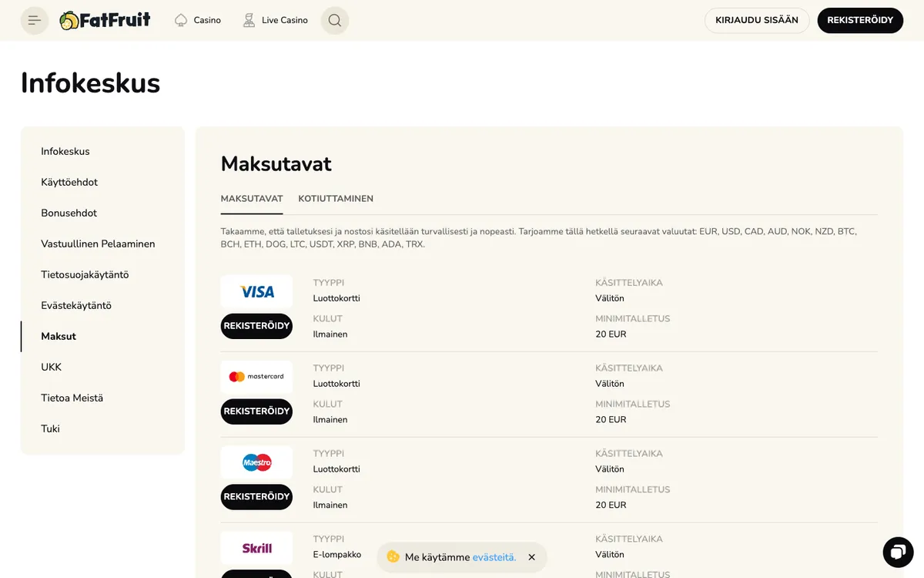Screen dimensions: 924x578
Task: Open Bonusehdot in the sidebar
Action: pos(69,213)
